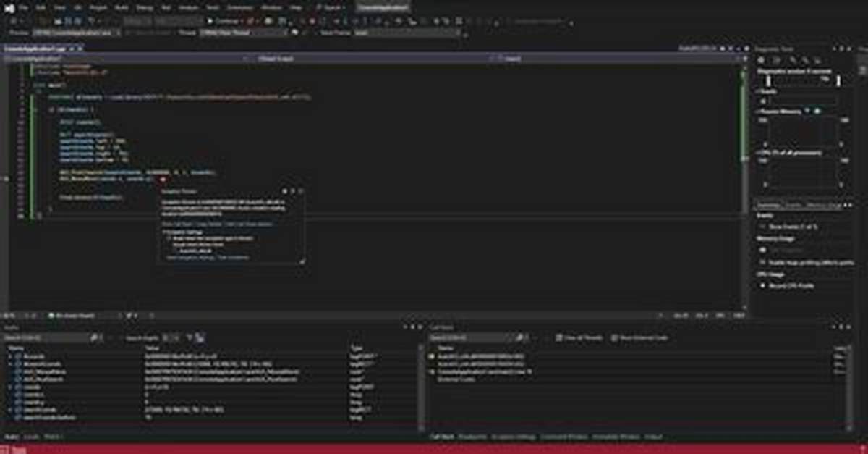
Task: Collapse the Exception Settings section in popup
Action: (x=163, y=232)
